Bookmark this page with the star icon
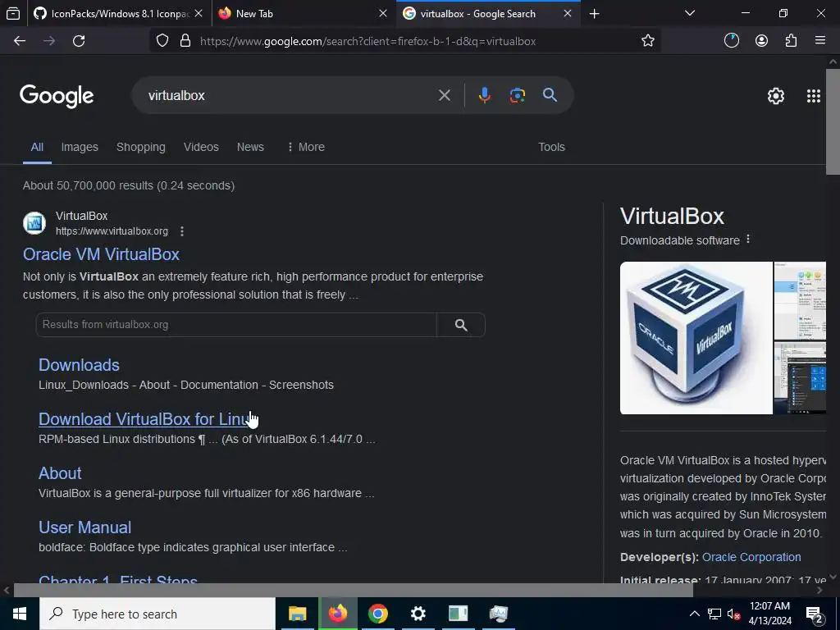Image resolution: width=840 pixels, height=630 pixels. point(648,41)
